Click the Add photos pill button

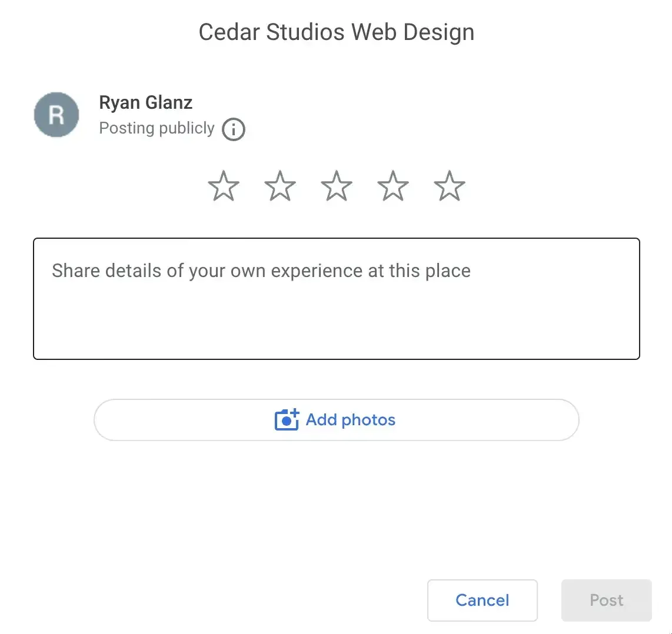336,420
